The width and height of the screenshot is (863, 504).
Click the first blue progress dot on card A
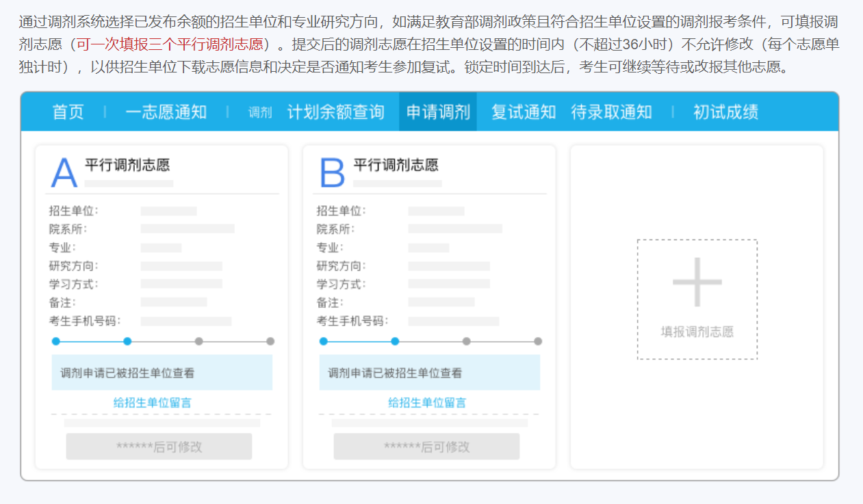(55, 341)
